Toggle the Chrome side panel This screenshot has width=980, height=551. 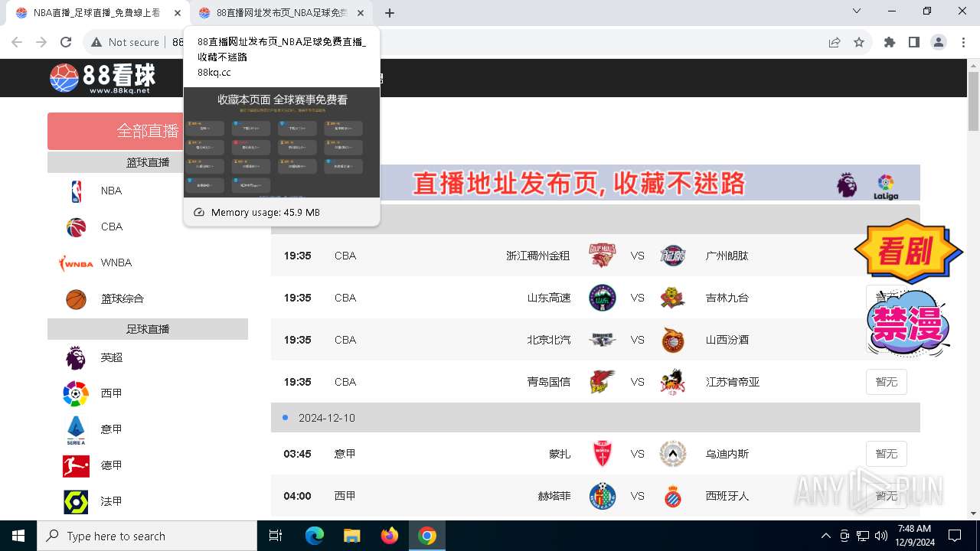point(914,42)
